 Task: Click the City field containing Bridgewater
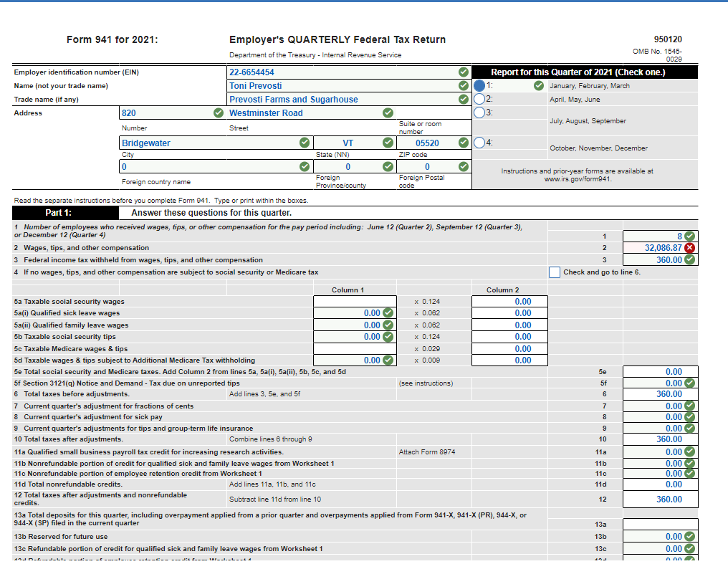click(216, 143)
